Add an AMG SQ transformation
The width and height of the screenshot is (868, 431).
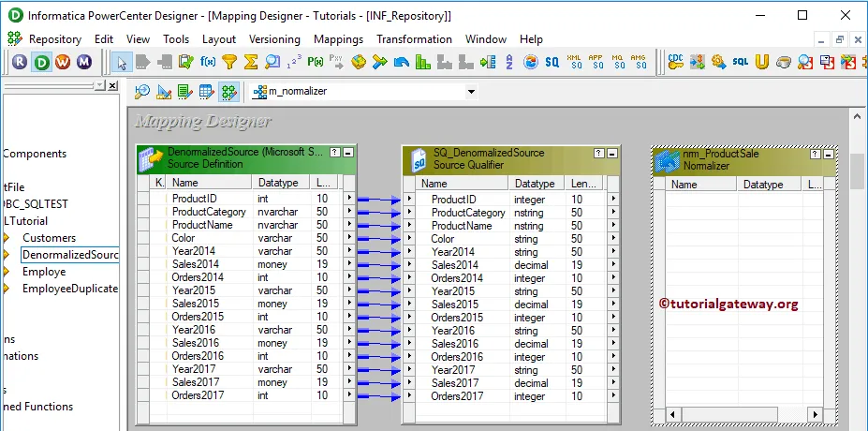click(639, 62)
